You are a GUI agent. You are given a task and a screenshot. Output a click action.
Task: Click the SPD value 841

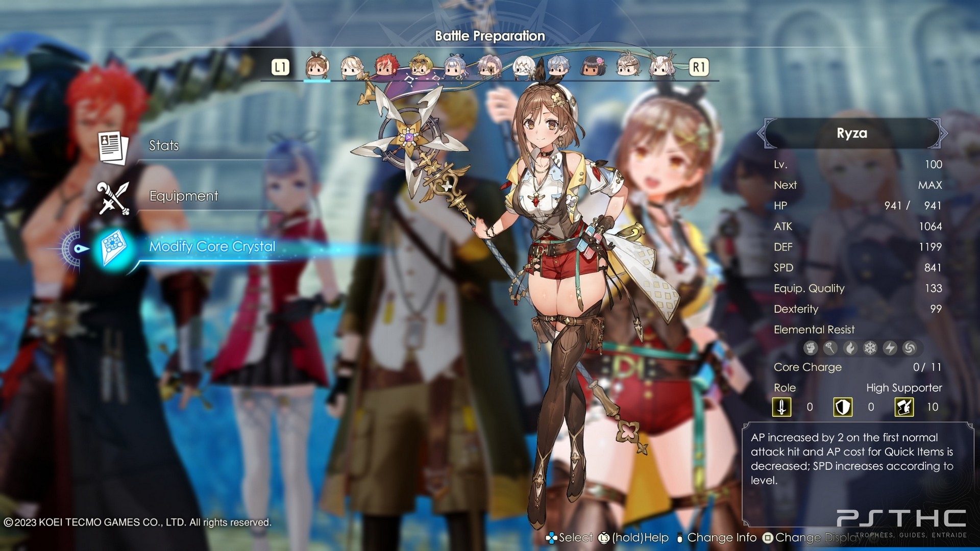click(x=933, y=268)
